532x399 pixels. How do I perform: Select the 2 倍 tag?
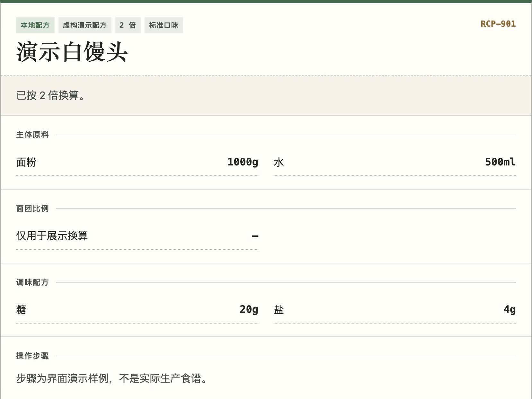click(x=128, y=25)
